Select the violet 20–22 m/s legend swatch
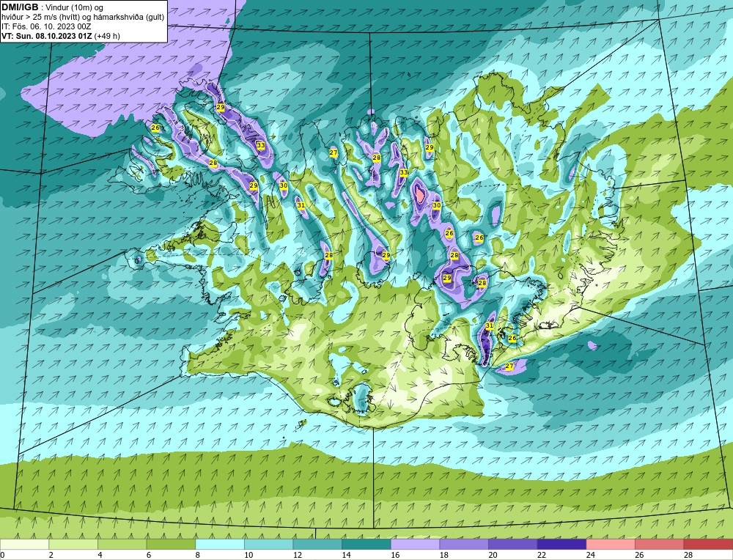Viewport: 733px width, 560px height. pyautogui.click(x=513, y=545)
